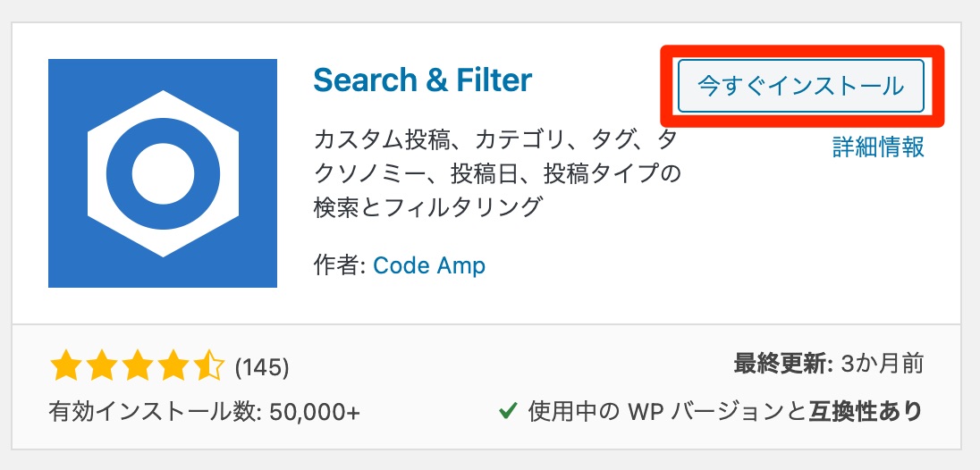Visit the Code Amp author link
Screen dimensions: 980x470
[429, 266]
